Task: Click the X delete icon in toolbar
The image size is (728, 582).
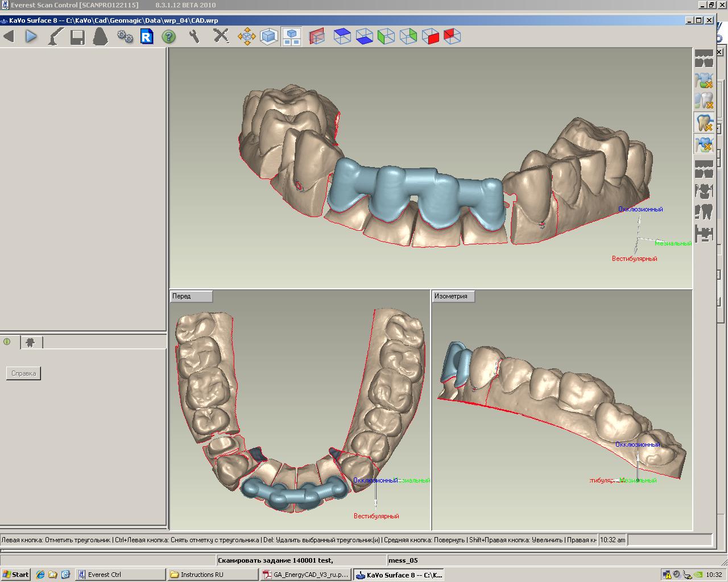Action: click(x=221, y=37)
